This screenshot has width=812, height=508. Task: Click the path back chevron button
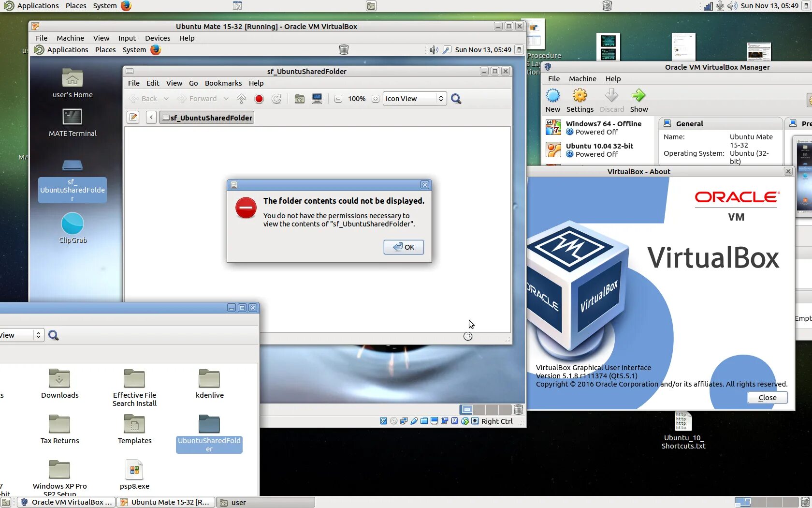click(151, 117)
